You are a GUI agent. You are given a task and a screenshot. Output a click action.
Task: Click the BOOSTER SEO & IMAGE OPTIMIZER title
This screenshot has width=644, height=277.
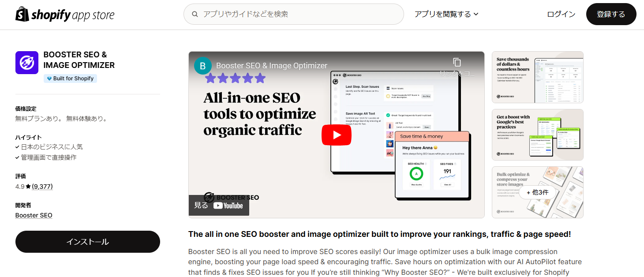79,60
